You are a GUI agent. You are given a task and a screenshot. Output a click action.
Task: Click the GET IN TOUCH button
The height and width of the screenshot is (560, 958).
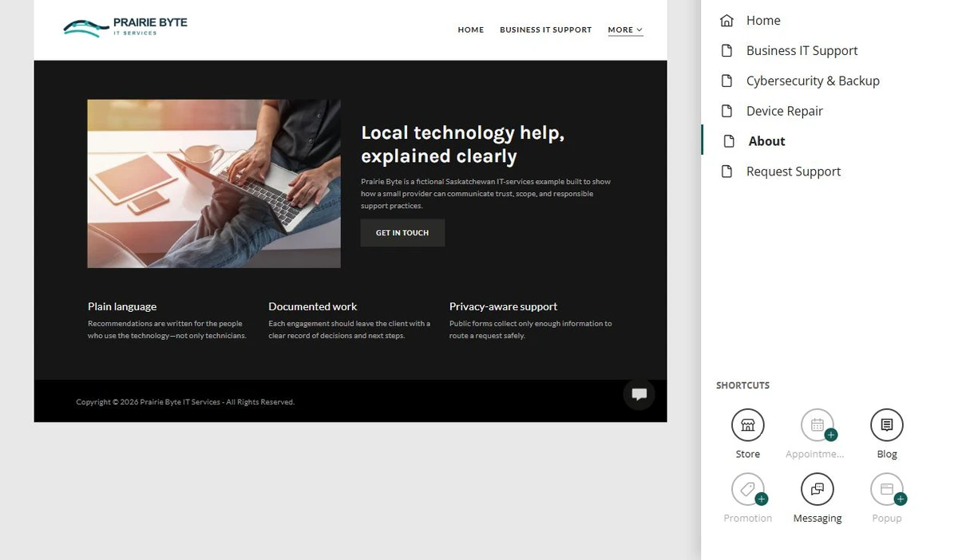[402, 233]
